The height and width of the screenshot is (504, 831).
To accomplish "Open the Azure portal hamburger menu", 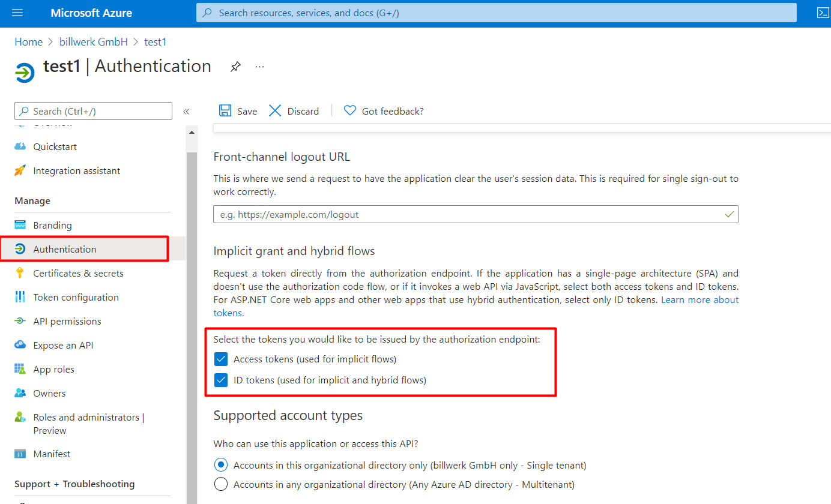I will [17, 13].
